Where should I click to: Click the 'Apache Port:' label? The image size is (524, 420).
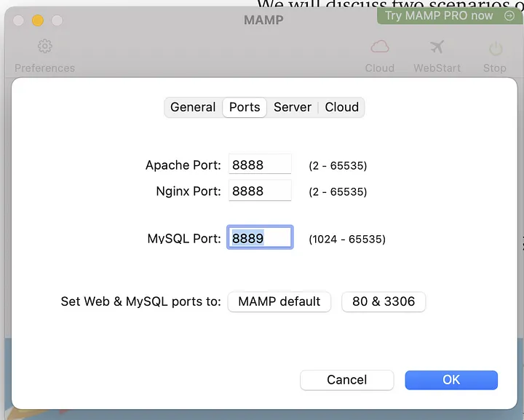[183, 165]
